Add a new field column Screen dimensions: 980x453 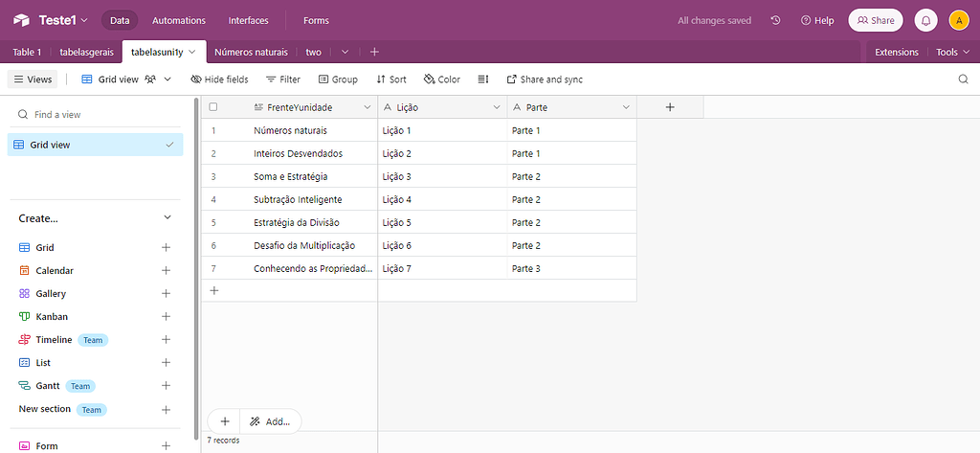click(670, 107)
